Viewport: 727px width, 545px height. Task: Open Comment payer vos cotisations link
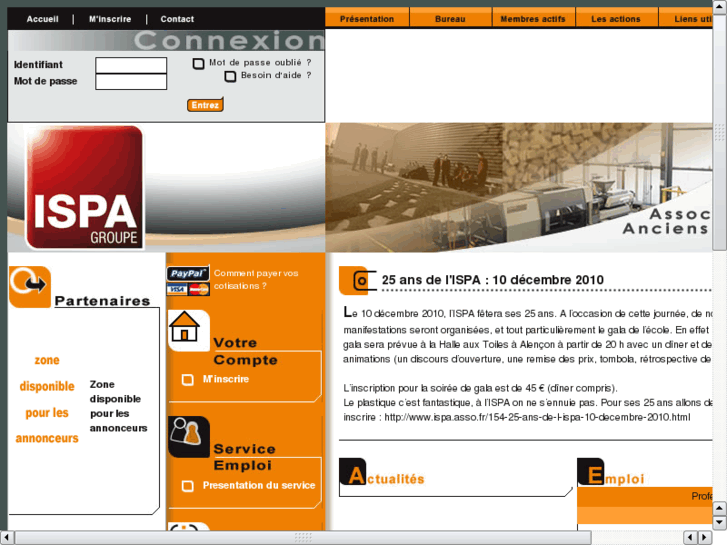[x=256, y=280]
